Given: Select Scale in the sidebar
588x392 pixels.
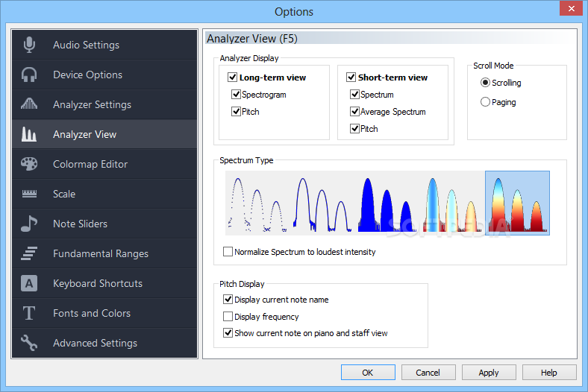Looking at the screenshot, I should point(104,194).
